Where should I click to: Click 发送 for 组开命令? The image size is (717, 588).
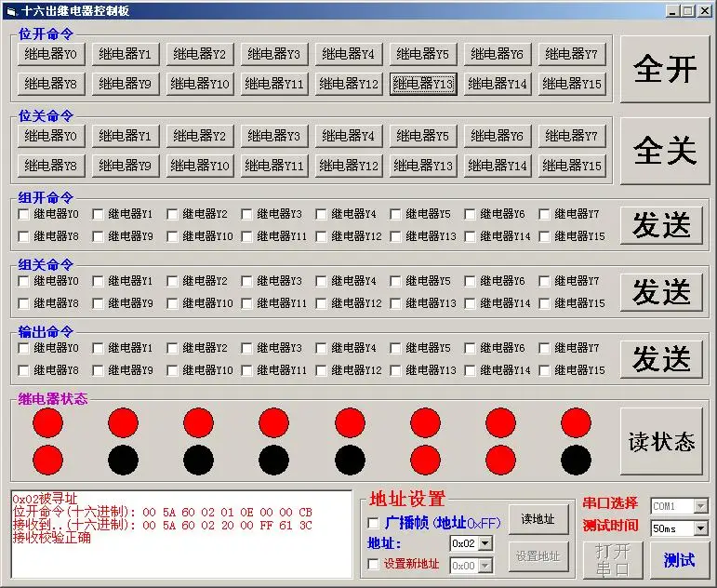pos(661,225)
